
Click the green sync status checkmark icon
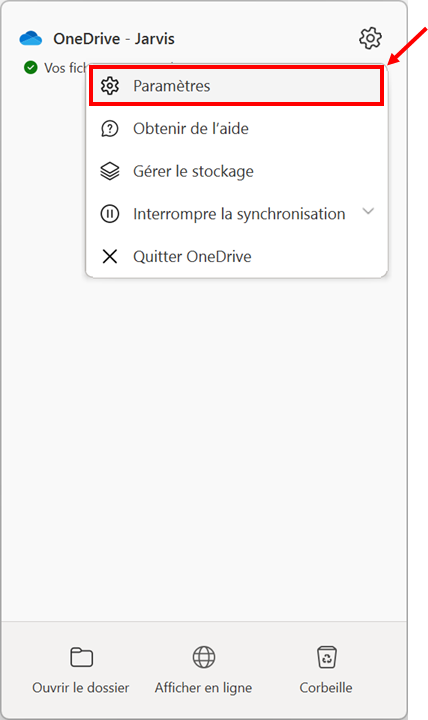30,68
